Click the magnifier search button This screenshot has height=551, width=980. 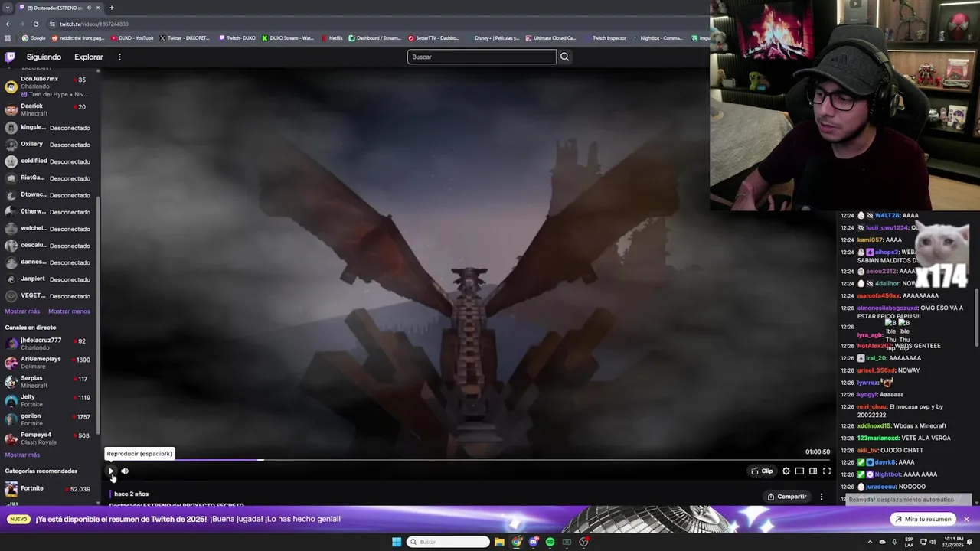click(x=564, y=57)
